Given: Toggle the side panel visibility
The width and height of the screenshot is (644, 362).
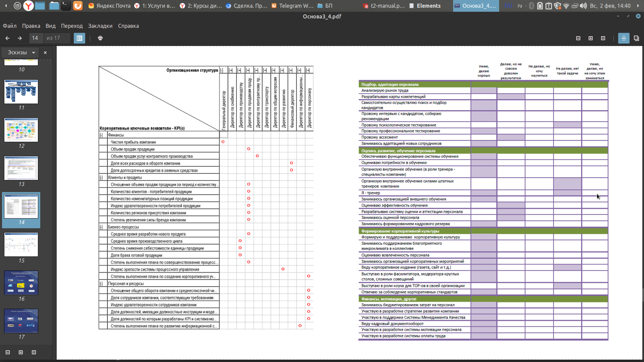Looking at the screenshot, I should (79, 38).
